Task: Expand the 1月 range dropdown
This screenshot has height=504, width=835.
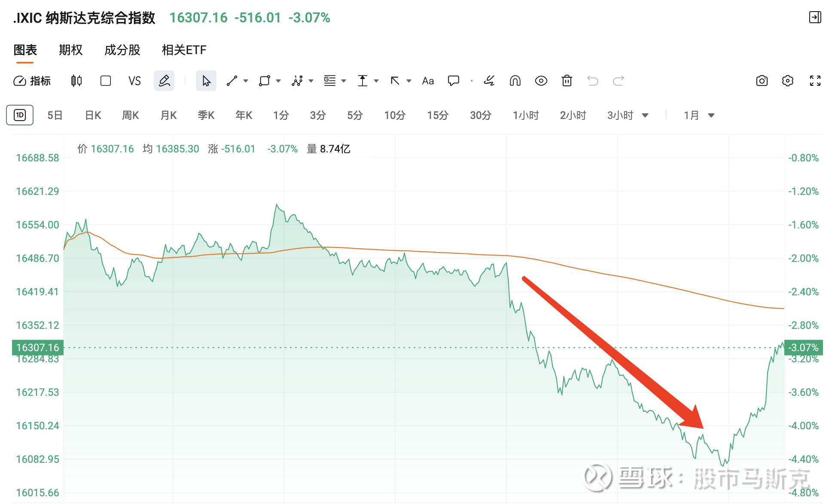Action: (711, 115)
